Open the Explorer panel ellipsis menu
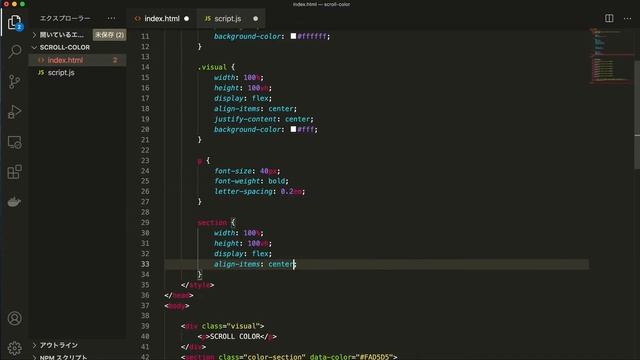Screen dimensions: 640x360 point(111,18)
